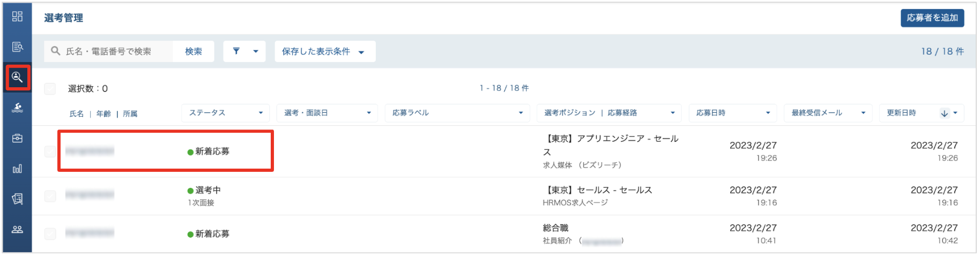Open the 最終受信メール column menu
980x258 pixels.
(828, 113)
